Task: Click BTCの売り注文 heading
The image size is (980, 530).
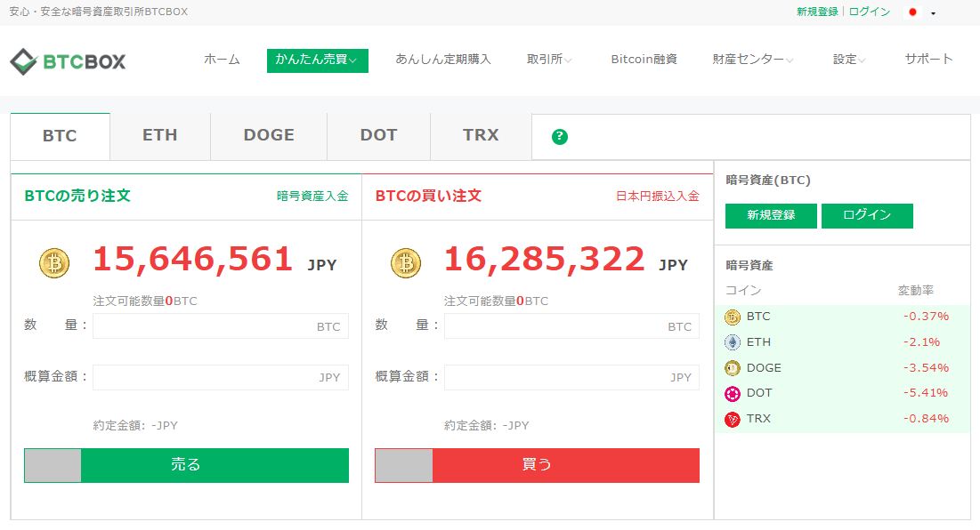Action: click(x=77, y=196)
